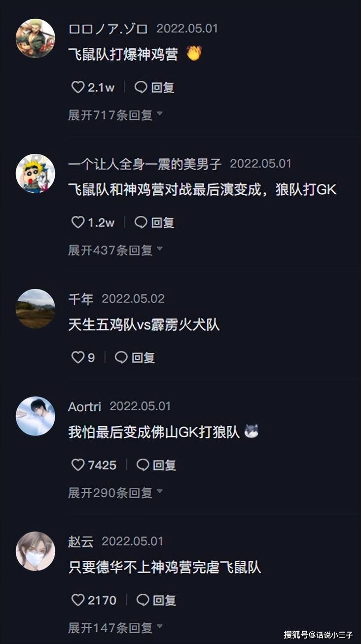The width and height of the screenshot is (361, 644).
Task: Click reply bubble icon on 赵云's comment
Action: pos(143,600)
